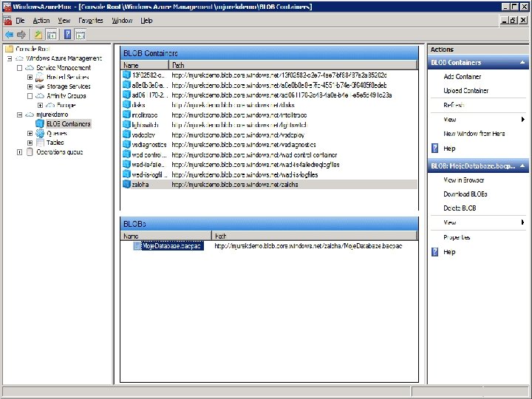Viewport: 532px width, 399px height.
Task: Expand the Hosted Services node
Action: coord(30,77)
